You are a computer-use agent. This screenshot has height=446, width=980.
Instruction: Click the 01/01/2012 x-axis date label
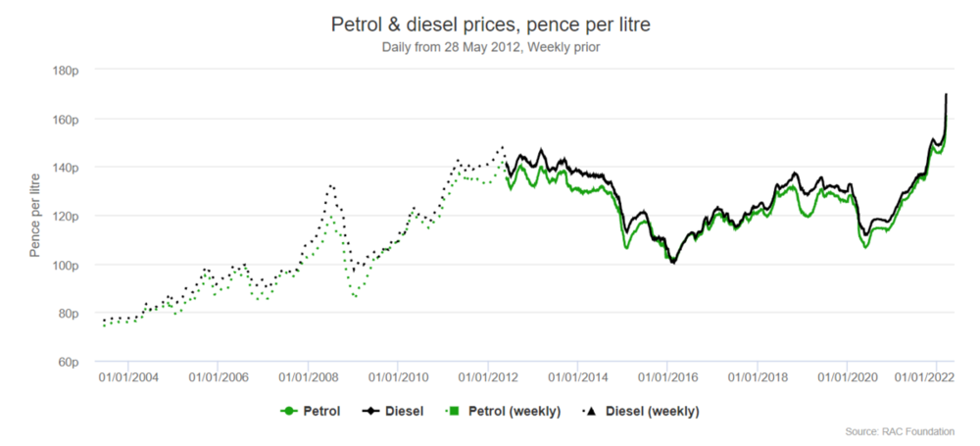[488, 377]
